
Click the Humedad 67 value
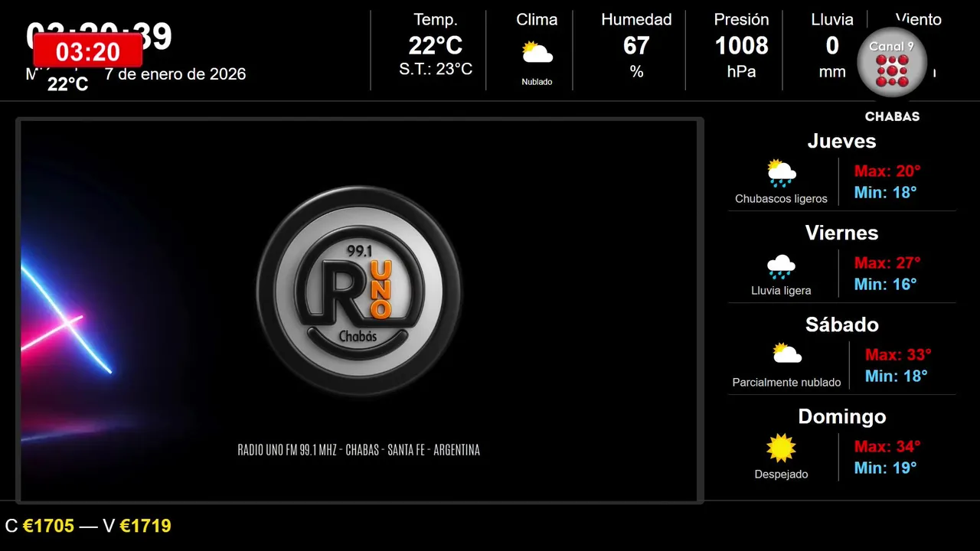click(636, 46)
